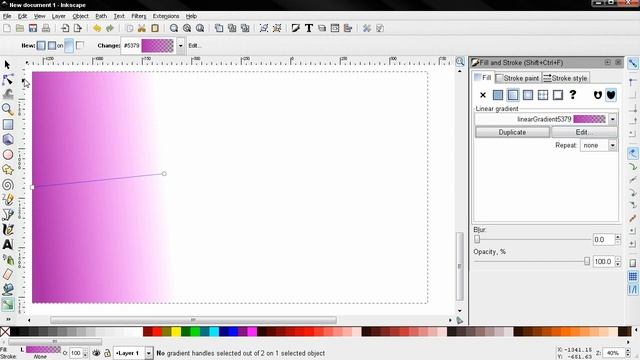Select the Ellipse tool
Screen dimensions: 640x360
pos(7,154)
